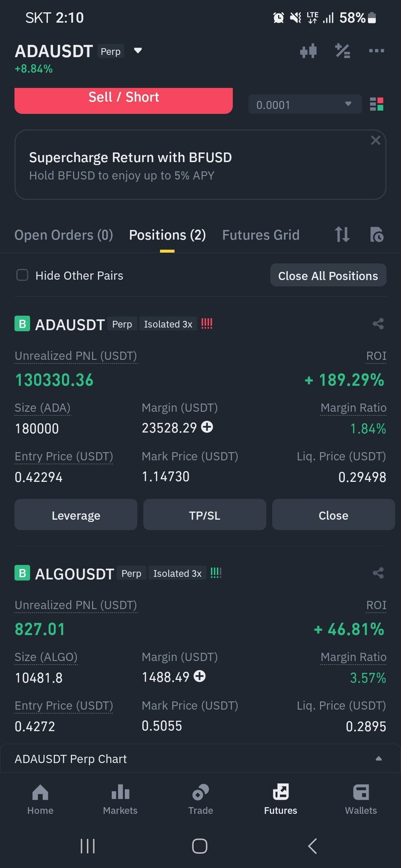Switch to the Futures Grid tab
401x868 pixels.
coord(261,235)
